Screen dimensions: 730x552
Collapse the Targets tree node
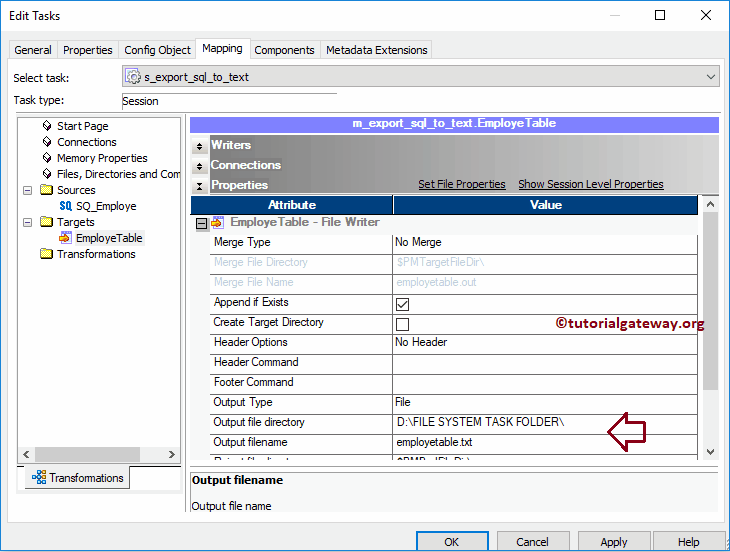click(27, 222)
